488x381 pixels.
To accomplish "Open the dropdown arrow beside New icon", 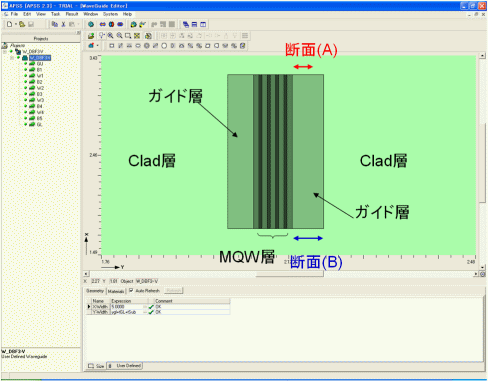I will pos(16,24).
